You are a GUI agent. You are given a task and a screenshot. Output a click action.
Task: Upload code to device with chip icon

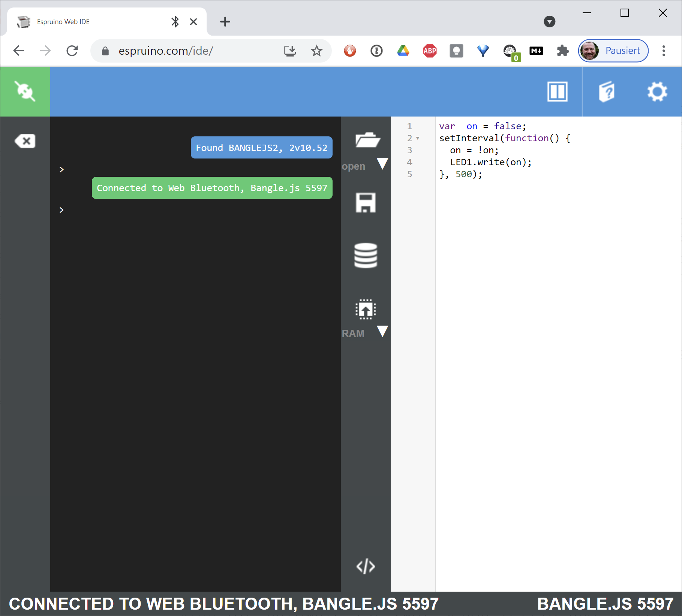click(x=366, y=309)
